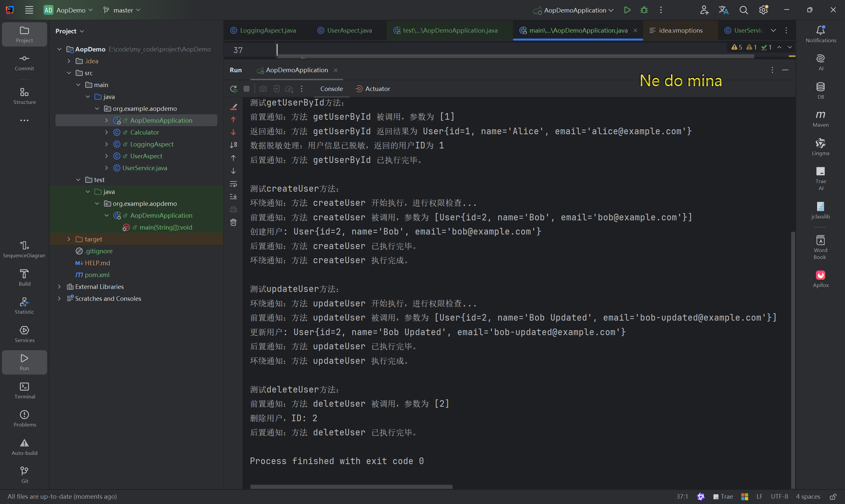Open the Commit tool window
845x504 pixels.
[24, 62]
